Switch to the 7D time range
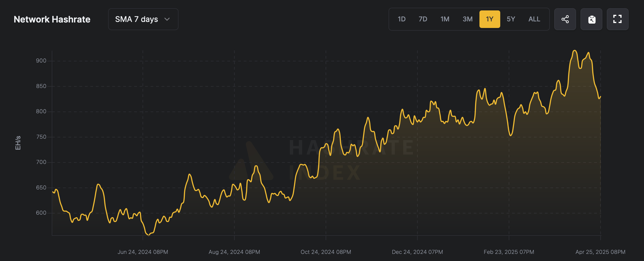Screen dimensions: 644x261 point(423,19)
